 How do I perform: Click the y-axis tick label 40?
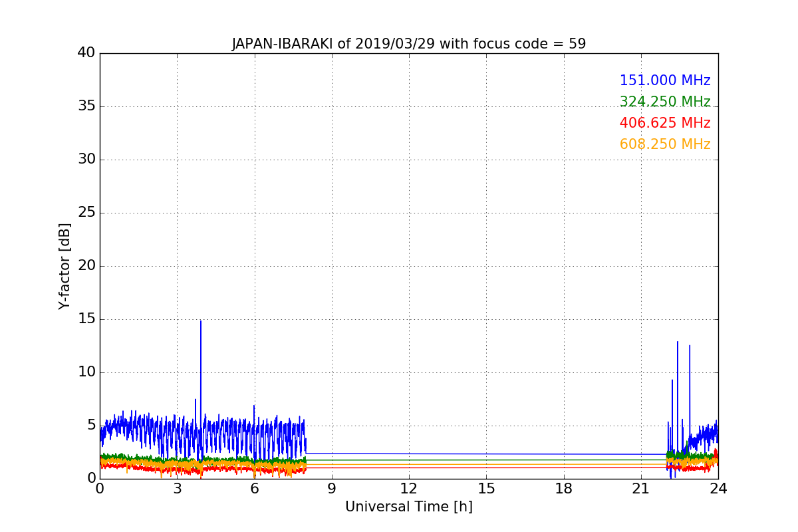[x=86, y=53]
